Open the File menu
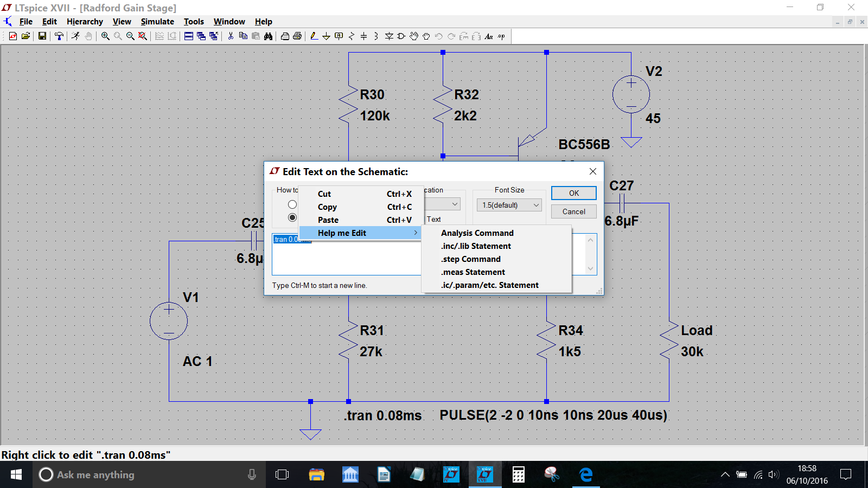The image size is (868, 488). [26, 22]
